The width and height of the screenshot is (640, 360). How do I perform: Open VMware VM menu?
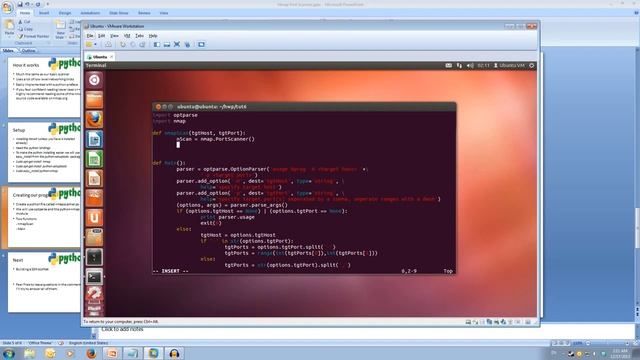127,36
